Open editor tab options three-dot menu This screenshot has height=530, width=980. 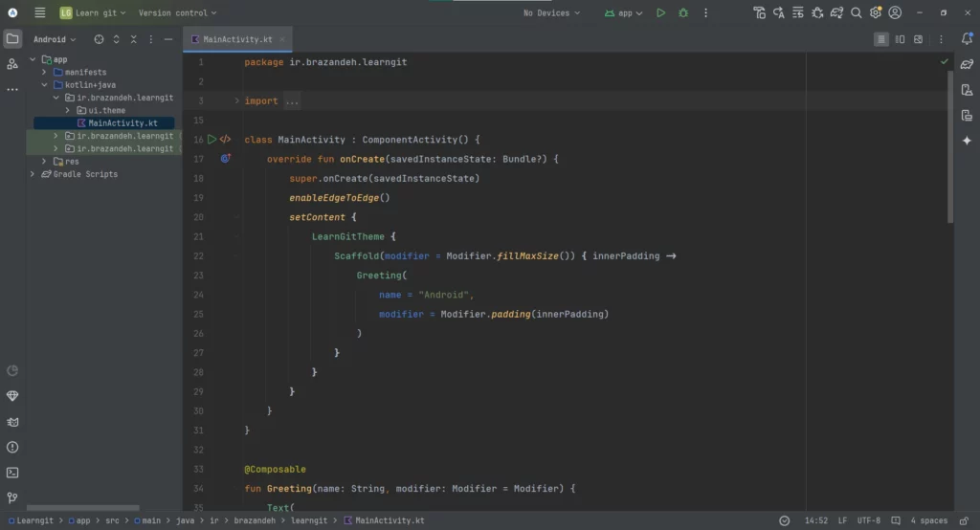coord(942,39)
